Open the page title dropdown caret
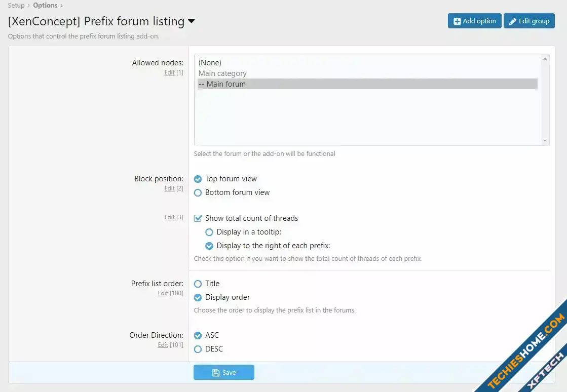 192,21
